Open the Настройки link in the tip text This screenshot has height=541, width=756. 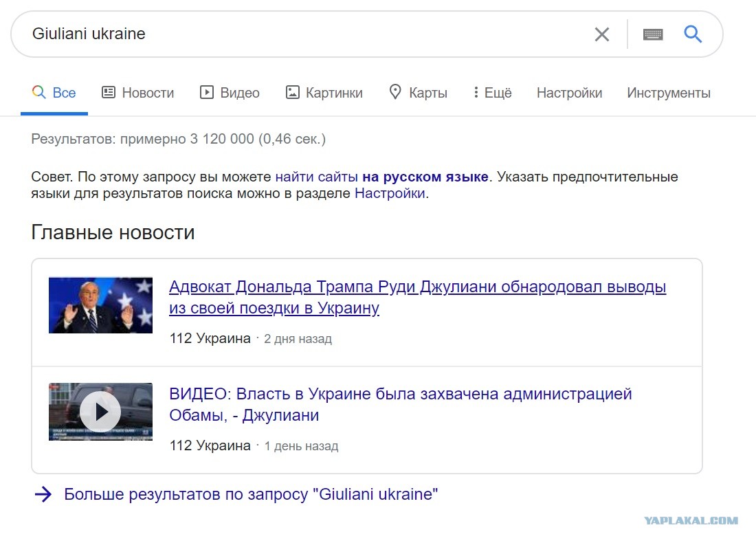390,193
